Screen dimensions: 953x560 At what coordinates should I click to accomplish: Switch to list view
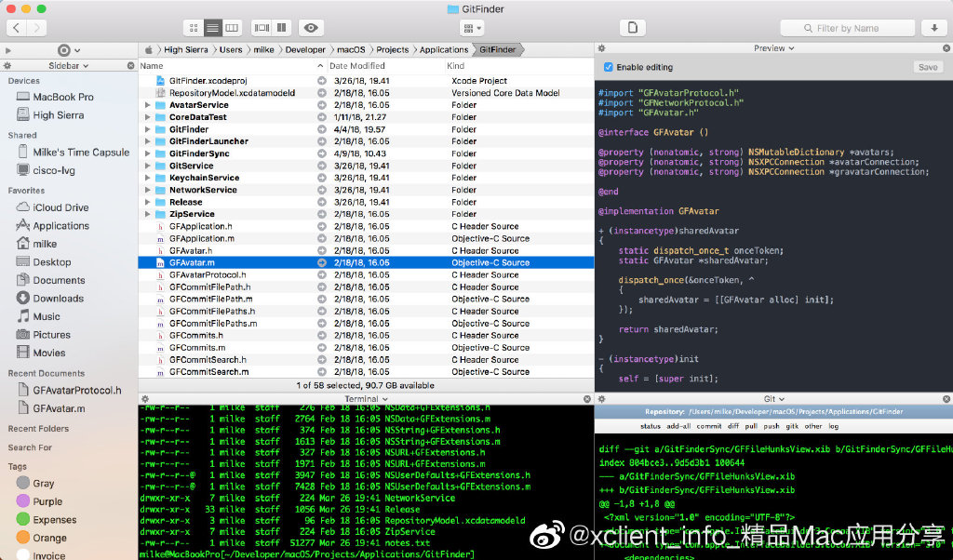click(212, 28)
